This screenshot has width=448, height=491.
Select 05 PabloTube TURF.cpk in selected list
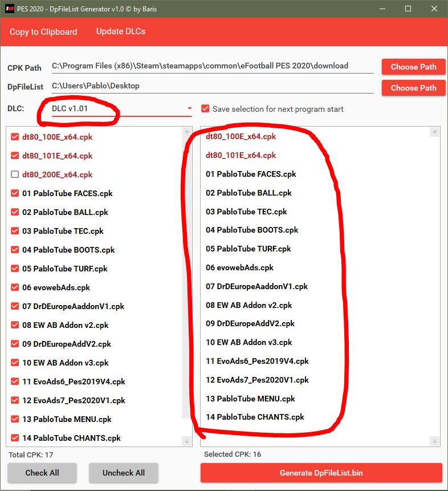pyautogui.click(x=249, y=249)
